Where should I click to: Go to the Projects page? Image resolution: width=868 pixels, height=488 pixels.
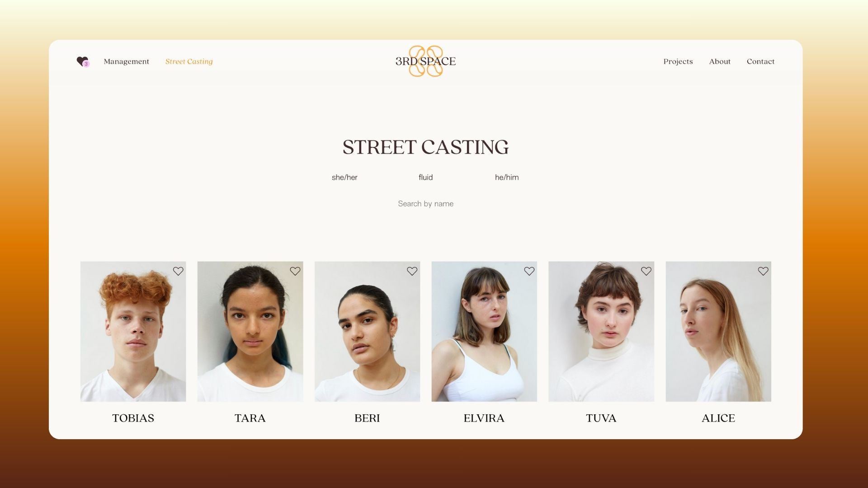coord(678,61)
